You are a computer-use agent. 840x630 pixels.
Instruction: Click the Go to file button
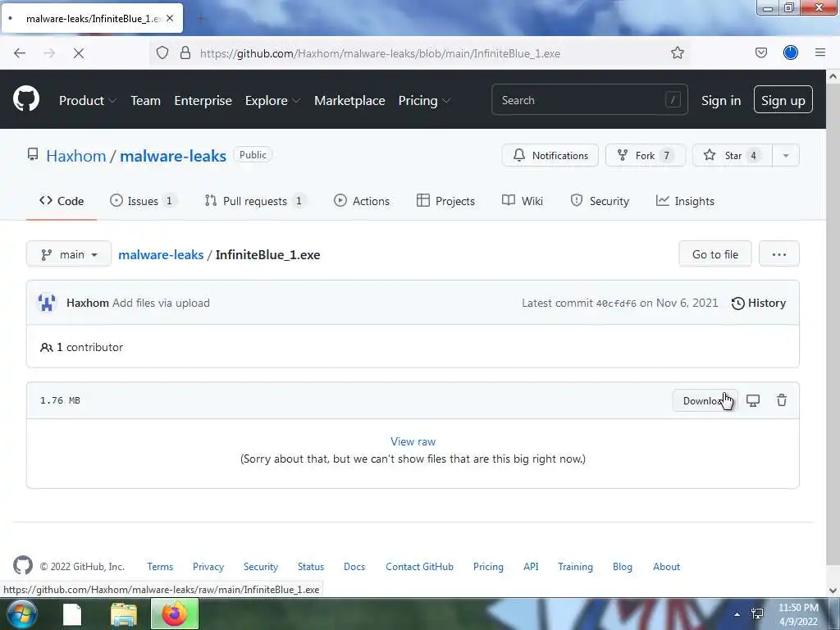[714, 254]
